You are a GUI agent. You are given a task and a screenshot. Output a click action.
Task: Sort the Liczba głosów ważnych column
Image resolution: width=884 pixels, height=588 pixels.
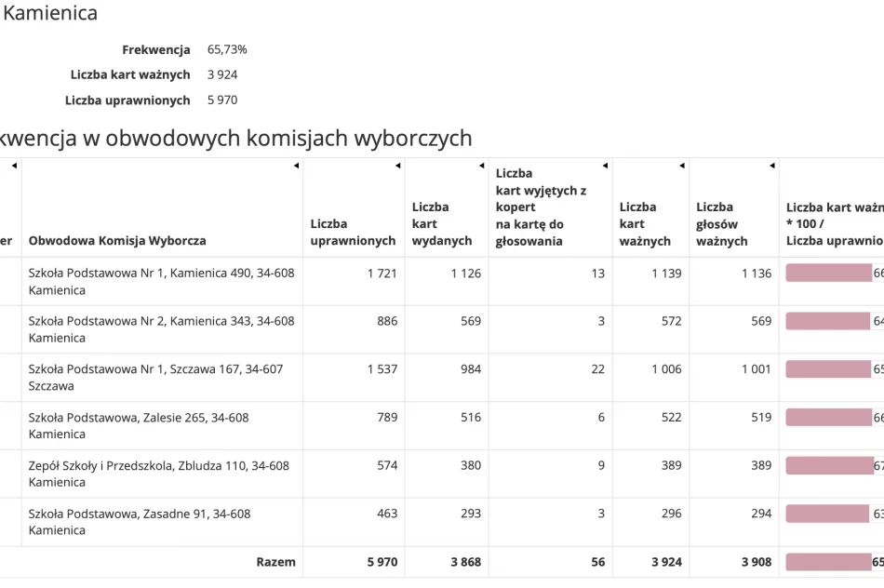[772, 165]
